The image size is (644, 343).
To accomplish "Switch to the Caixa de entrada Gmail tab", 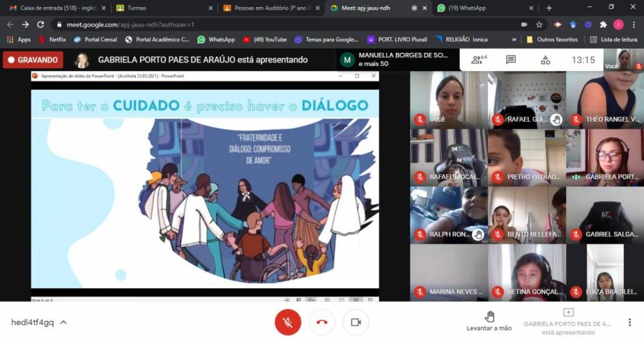I will click(x=52, y=8).
